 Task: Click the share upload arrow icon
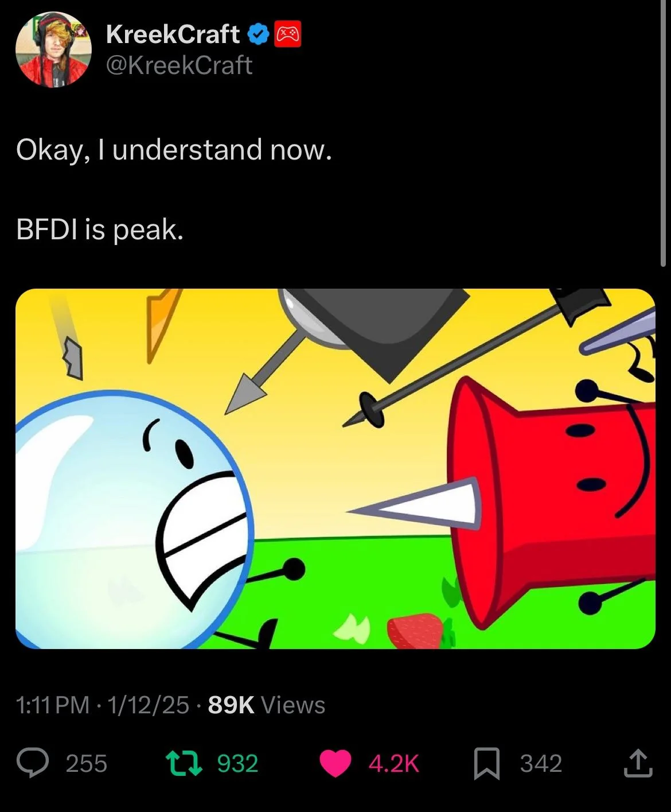(638, 763)
